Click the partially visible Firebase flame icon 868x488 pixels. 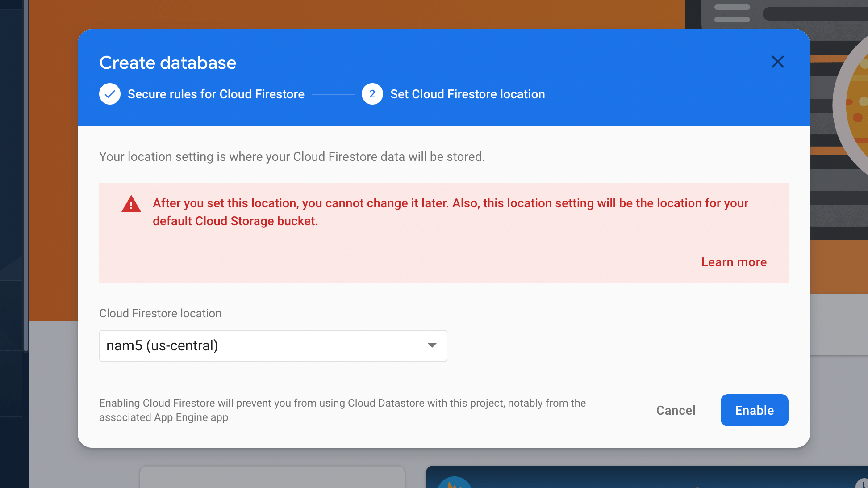pos(454,483)
